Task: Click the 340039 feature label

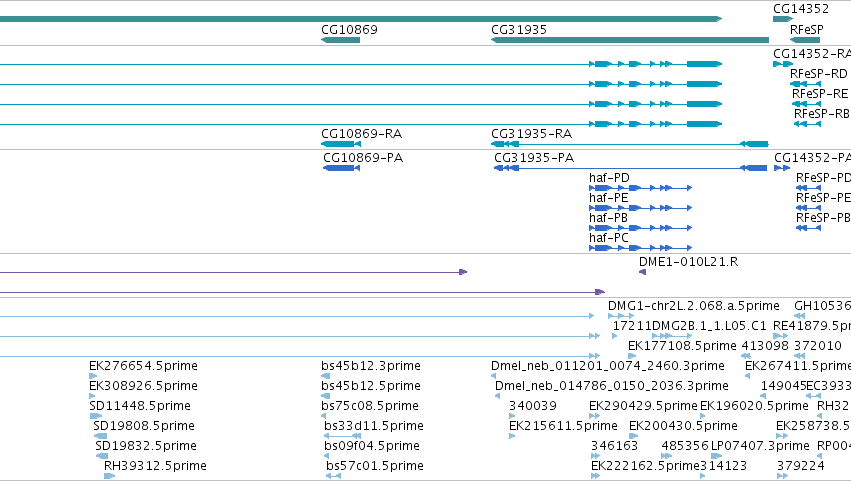Action: 533,406
